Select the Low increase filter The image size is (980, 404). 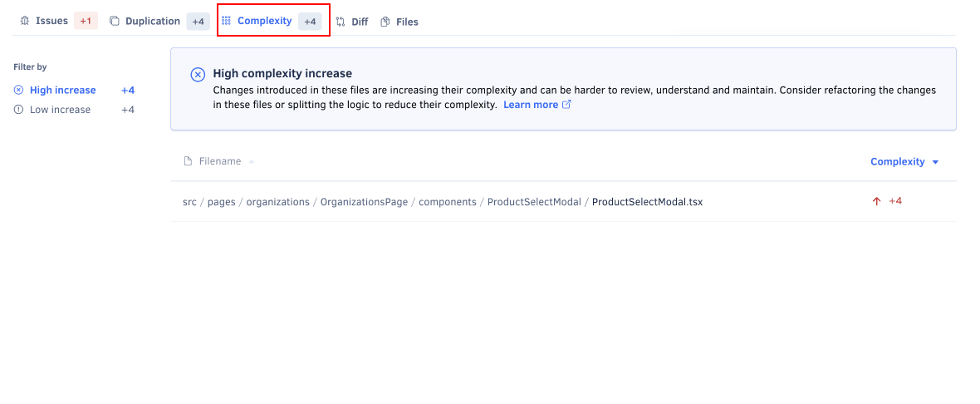pyautogui.click(x=60, y=110)
